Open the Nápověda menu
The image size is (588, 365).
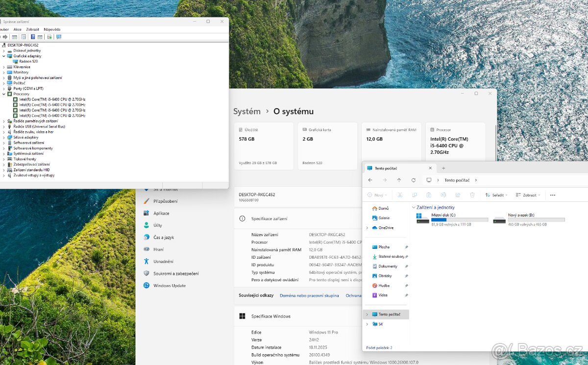pos(52,29)
